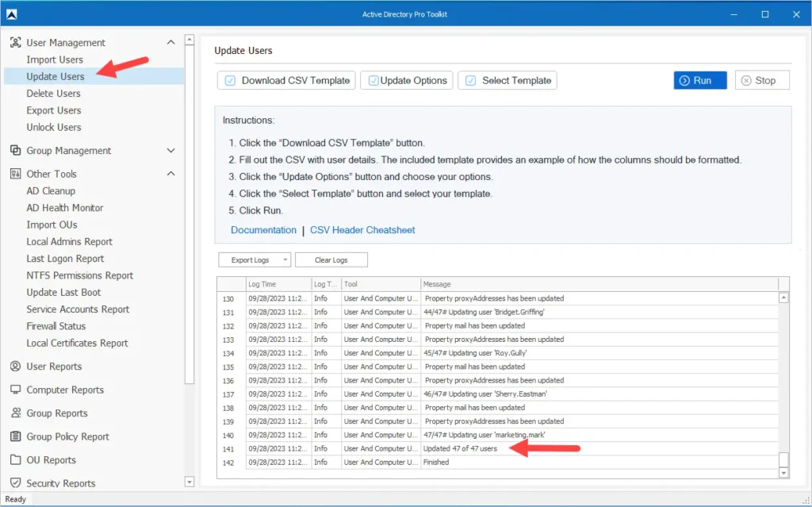Select log message updating user 'marketing.mark'
This screenshot has height=507, width=812.
485,435
